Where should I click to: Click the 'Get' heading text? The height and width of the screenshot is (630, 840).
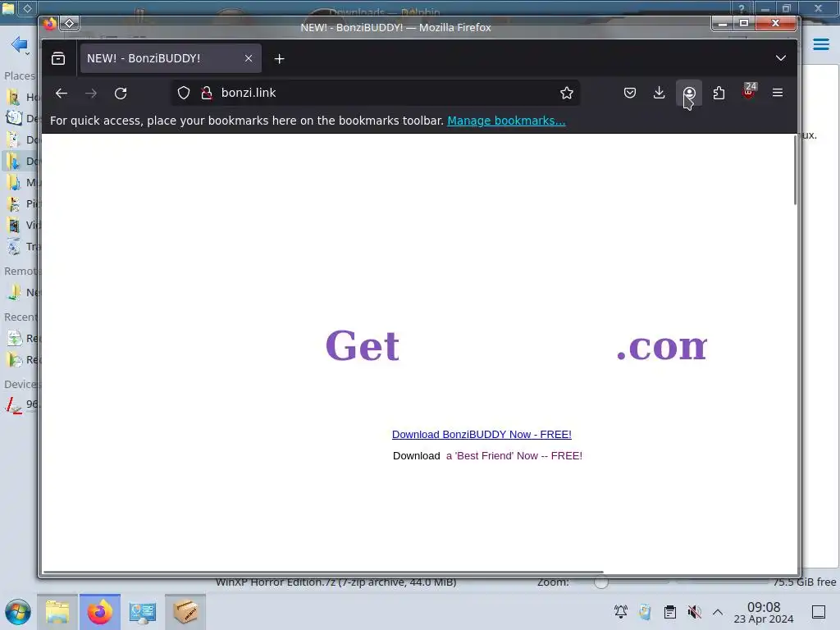(362, 345)
